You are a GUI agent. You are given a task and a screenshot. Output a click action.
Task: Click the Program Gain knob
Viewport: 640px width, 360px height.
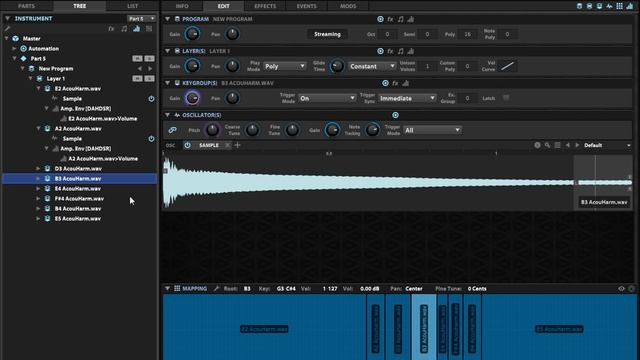192,34
